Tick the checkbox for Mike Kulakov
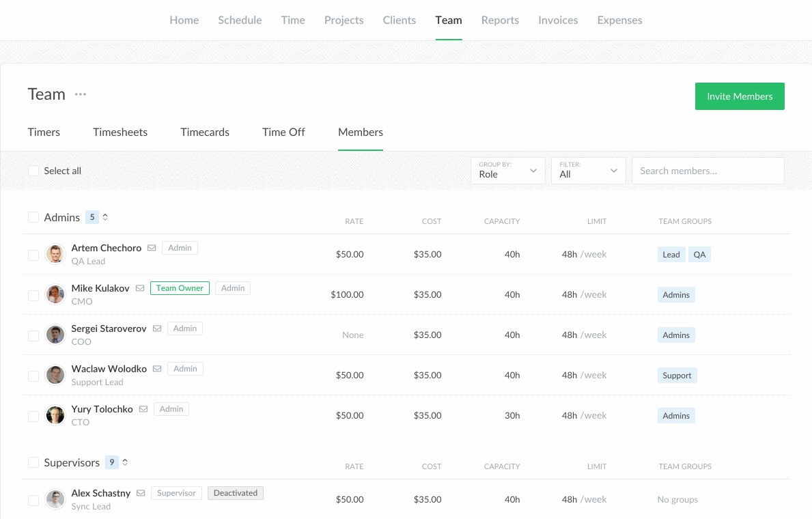 pos(33,295)
